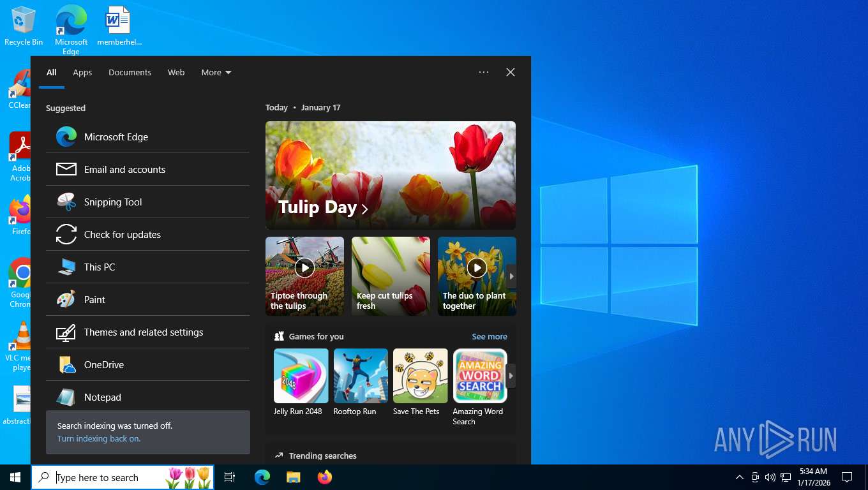
Task: Show next tulip cards with arrow
Action: (x=511, y=276)
